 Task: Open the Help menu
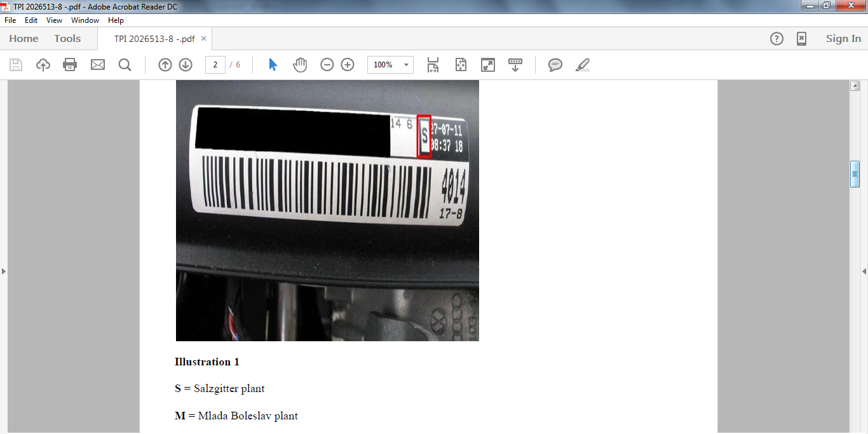pyautogui.click(x=116, y=20)
